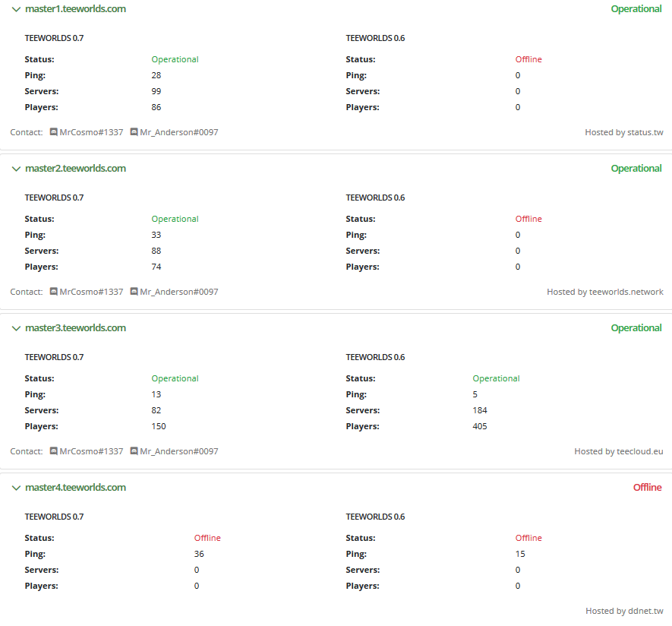Click master3 Teeworlds 0.6 Operational status

click(x=497, y=378)
